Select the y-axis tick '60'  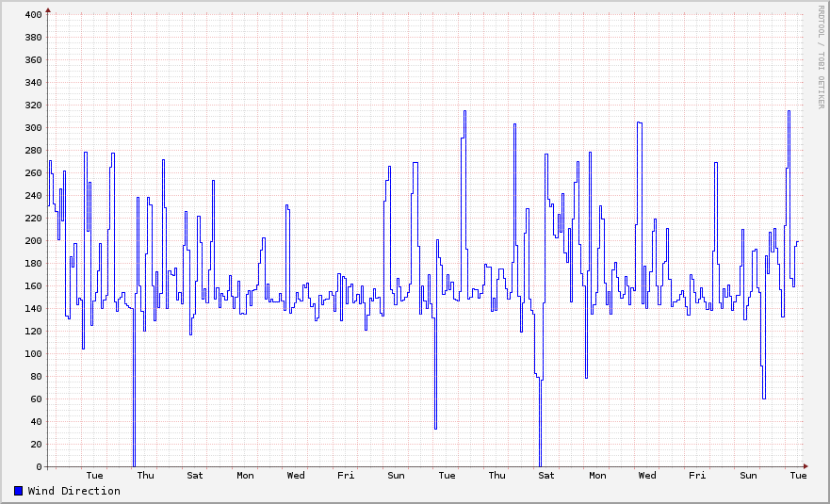point(36,399)
